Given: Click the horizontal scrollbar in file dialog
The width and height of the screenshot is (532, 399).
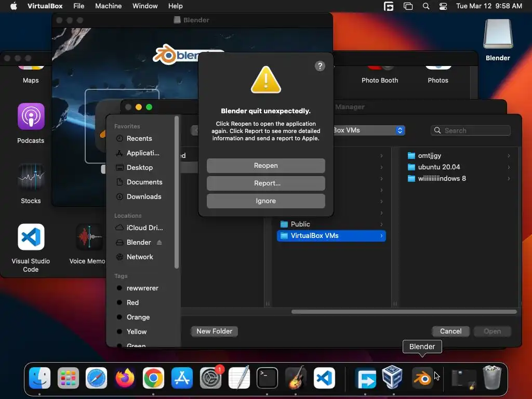Looking at the screenshot, I should 404,312.
